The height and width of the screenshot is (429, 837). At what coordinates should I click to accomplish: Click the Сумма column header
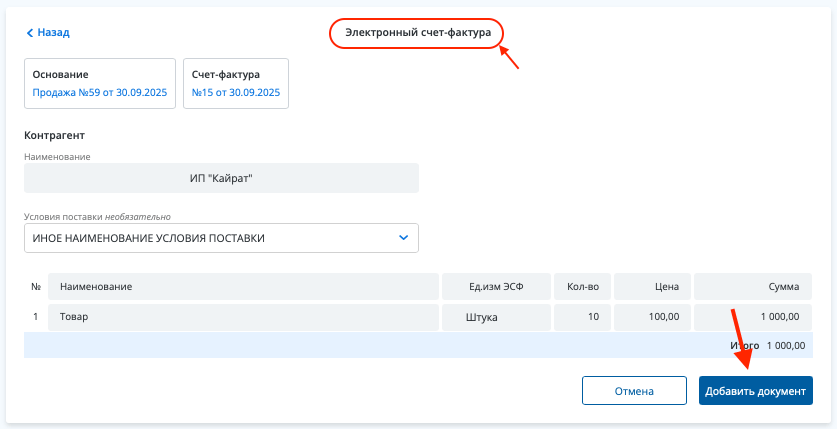(752, 287)
